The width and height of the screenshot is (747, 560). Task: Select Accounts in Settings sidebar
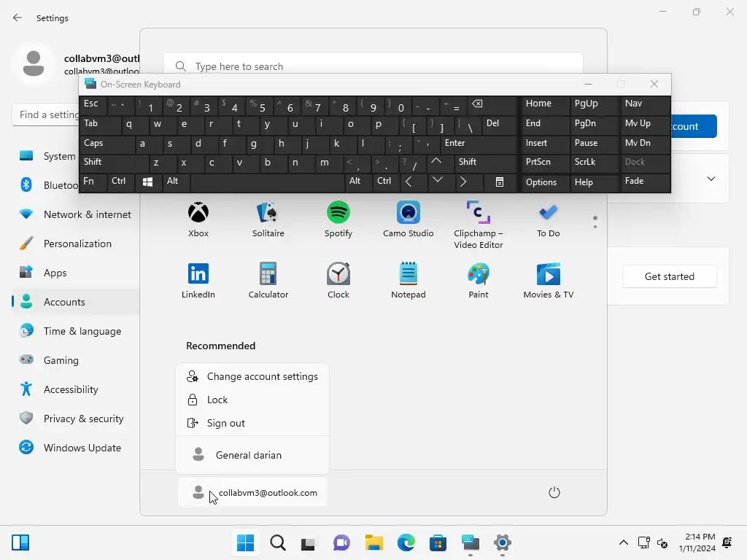pyautogui.click(x=76, y=302)
